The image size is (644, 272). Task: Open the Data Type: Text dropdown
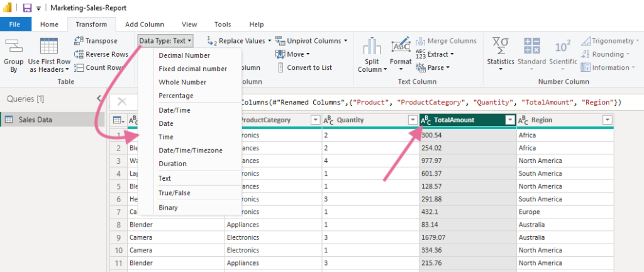click(x=165, y=41)
